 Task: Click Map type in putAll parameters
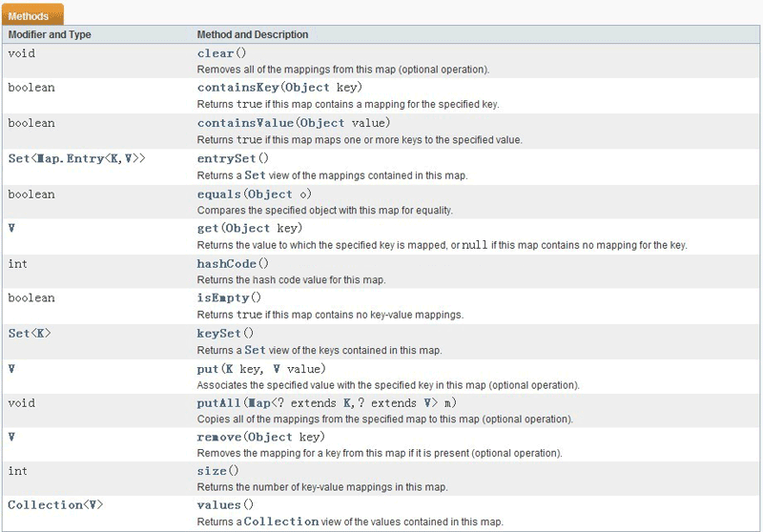(259, 403)
